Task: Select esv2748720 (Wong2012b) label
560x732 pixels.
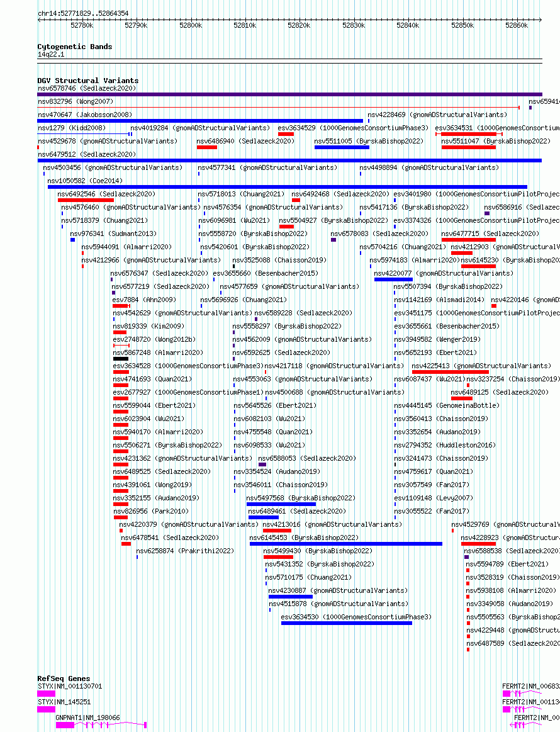Action: [154, 339]
